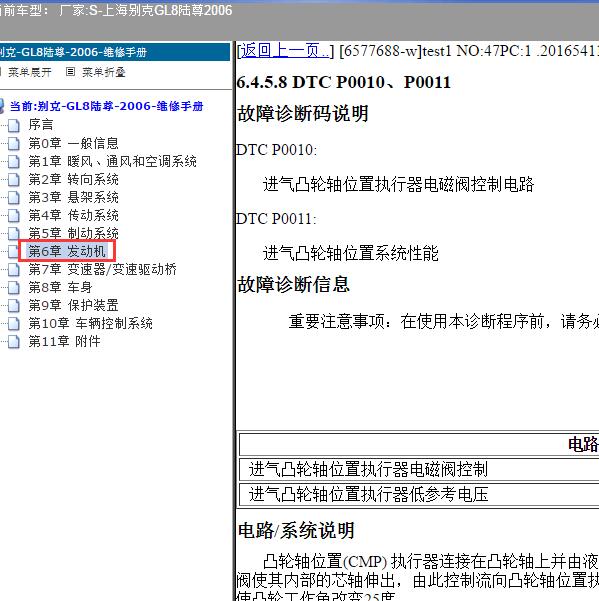Viewport: 599px width, 601px height.
Task: Open 第4章 传动系统
Action: [74, 215]
